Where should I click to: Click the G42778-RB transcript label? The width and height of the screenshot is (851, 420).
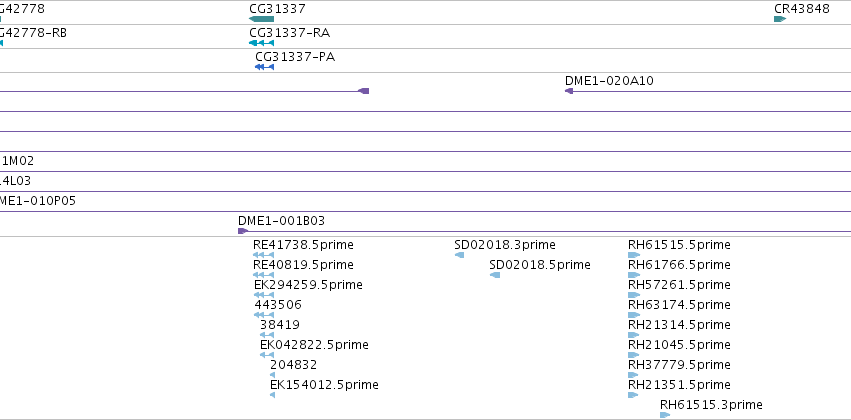33,33
